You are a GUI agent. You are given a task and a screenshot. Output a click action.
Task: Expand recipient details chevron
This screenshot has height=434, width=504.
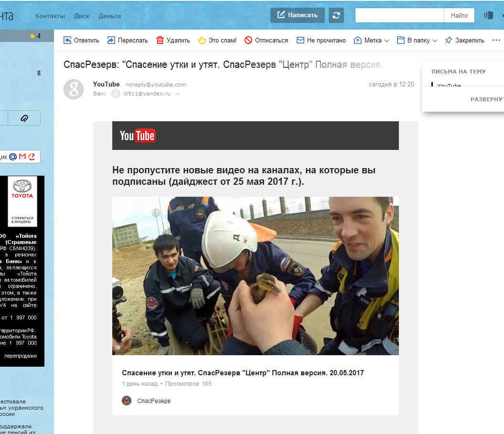pyautogui.click(x=178, y=94)
